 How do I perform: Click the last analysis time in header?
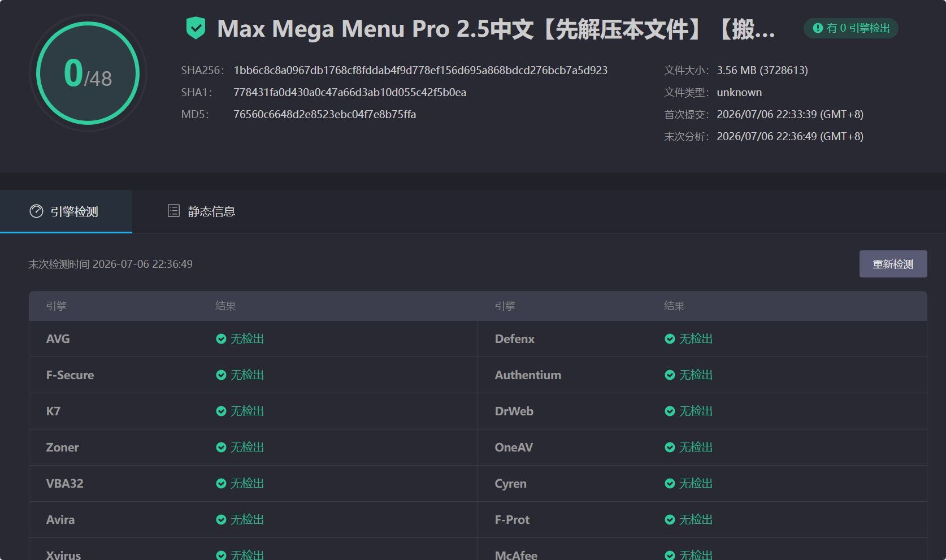pyautogui.click(x=790, y=136)
